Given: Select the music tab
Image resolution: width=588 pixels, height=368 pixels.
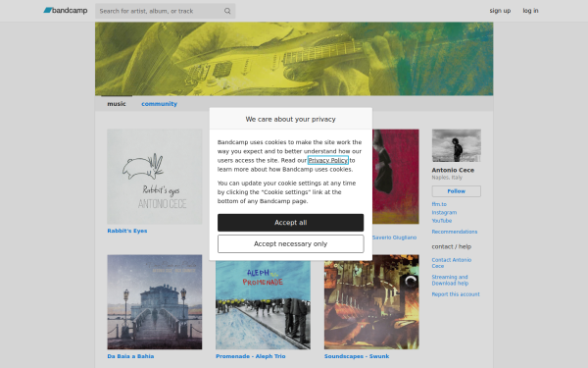Looking at the screenshot, I should tap(117, 104).
